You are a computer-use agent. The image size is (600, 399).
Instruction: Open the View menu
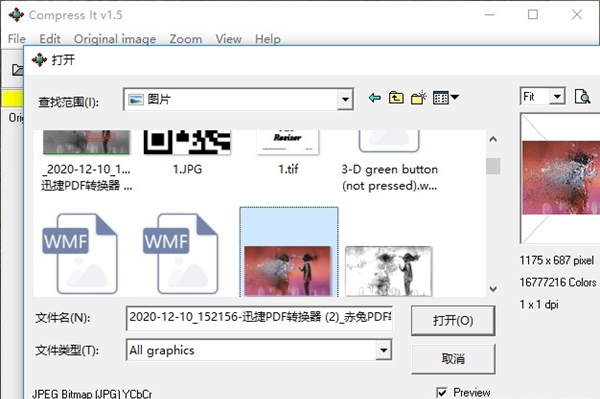coord(228,39)
